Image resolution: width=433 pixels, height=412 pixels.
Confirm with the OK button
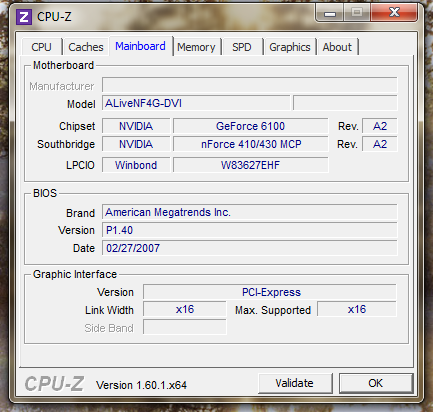(376, 383)
